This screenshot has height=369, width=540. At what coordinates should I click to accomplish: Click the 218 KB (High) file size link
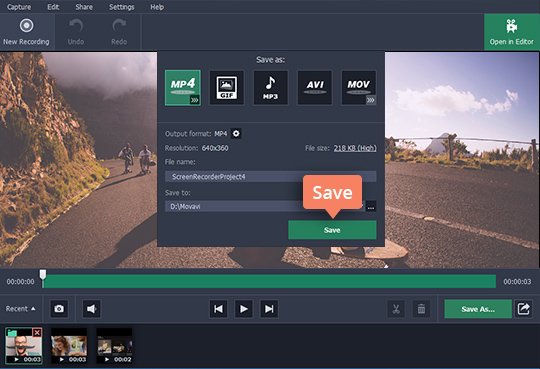[355, 148]
